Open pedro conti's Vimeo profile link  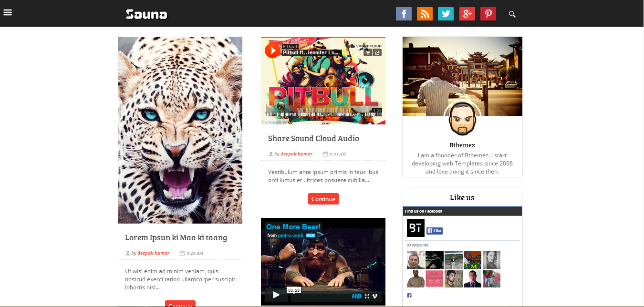pyautogui.click(x=291, y=235)
